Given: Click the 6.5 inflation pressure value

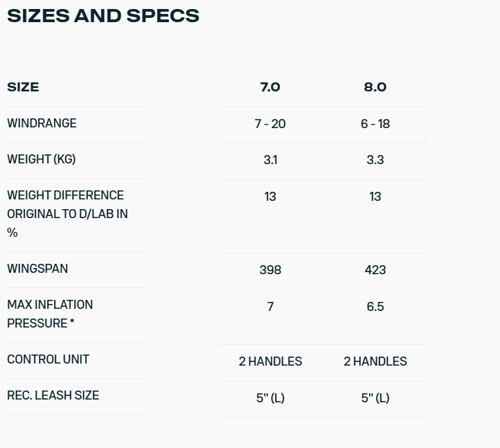Looking at the screenshot, I should (x=375, y=307).
